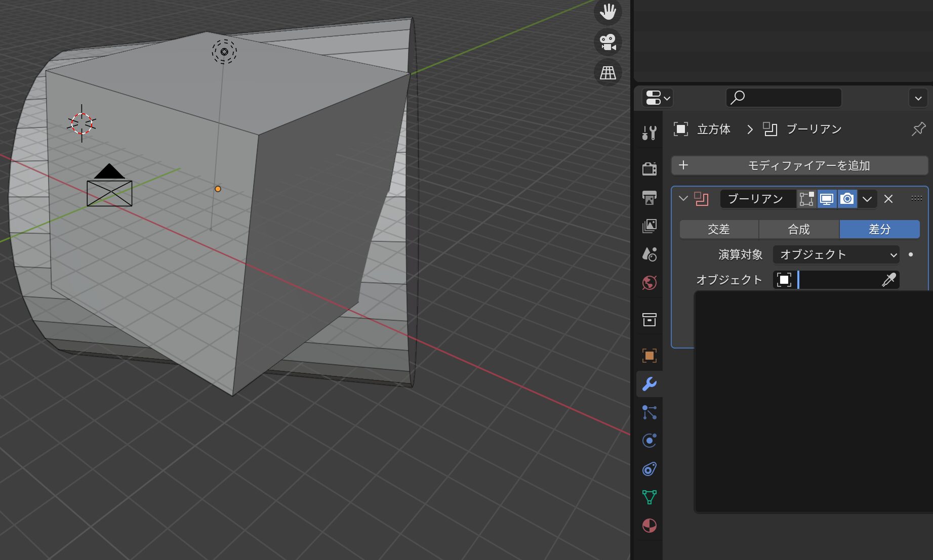Select the Render Properties camera tab

[650, 168]
